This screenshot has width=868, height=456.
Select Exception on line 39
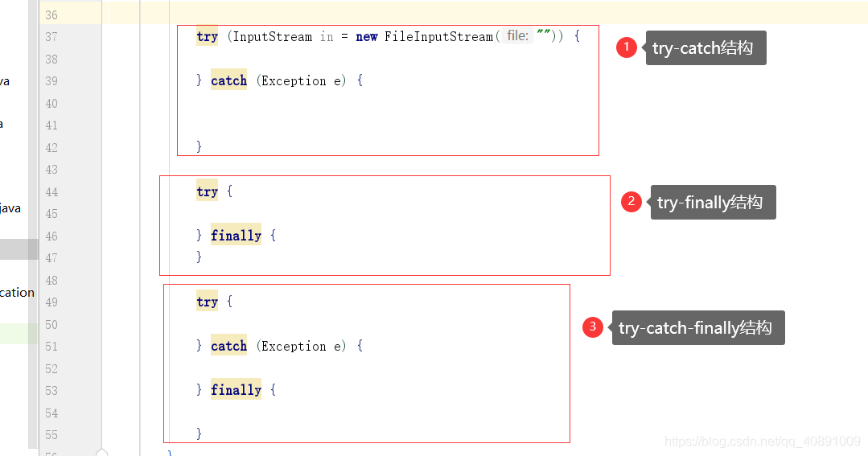[294, 80]
